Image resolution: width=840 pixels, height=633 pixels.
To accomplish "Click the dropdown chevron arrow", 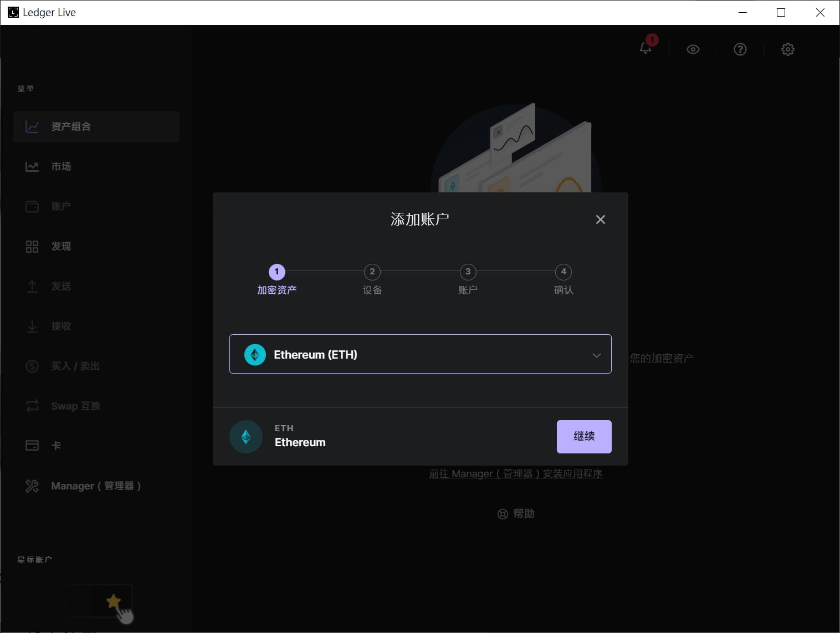I will point(596,355).
